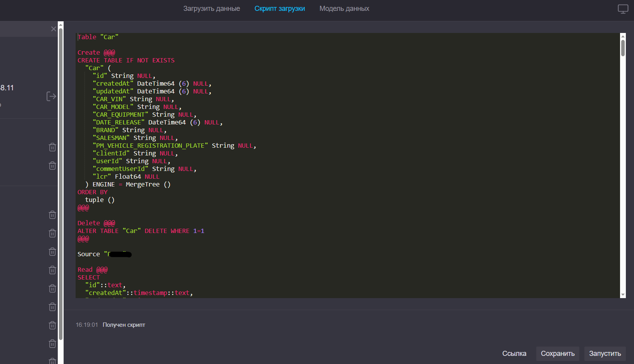Switch to the Модель данных tab

pos(344,9)
